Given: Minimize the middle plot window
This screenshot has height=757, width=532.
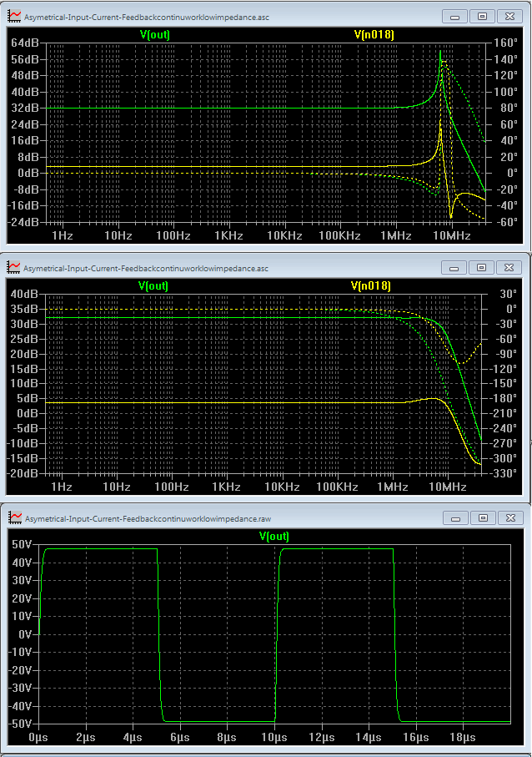Looking at the screenshot, I should [454, 267].
